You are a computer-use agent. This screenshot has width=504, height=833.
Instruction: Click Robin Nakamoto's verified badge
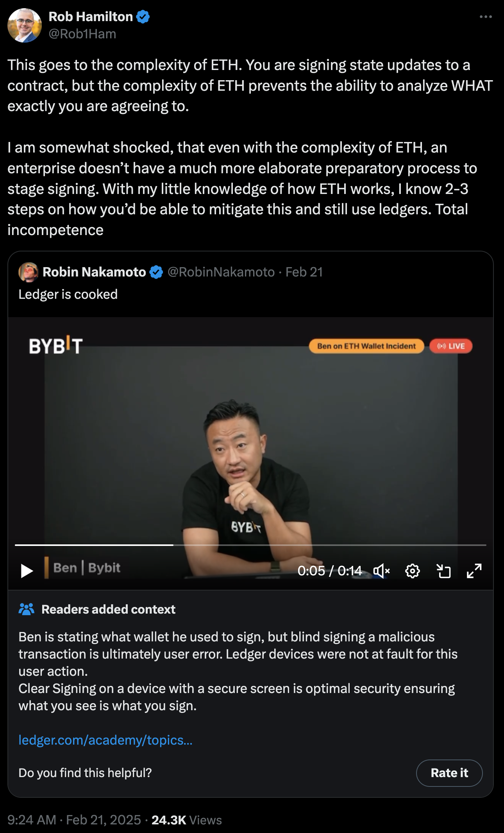156,272
